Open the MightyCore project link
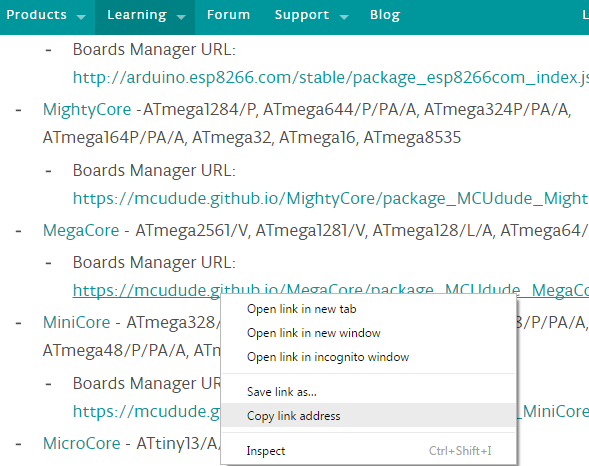589x466 pixels. (87, 110)
